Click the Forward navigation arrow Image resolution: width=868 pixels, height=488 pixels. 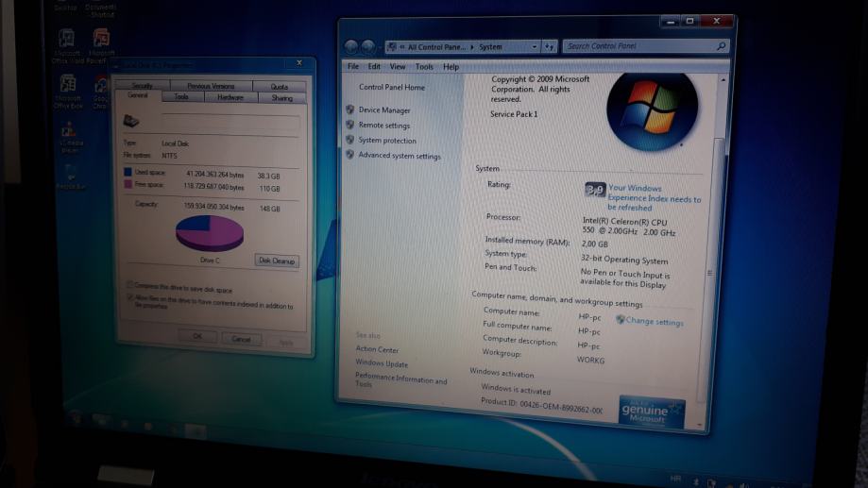368,47
